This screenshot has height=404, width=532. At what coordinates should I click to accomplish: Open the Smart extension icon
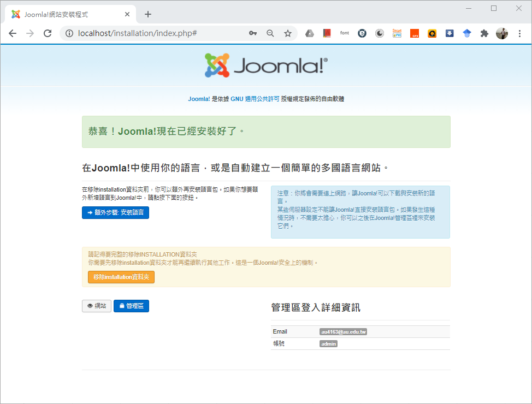397,33
